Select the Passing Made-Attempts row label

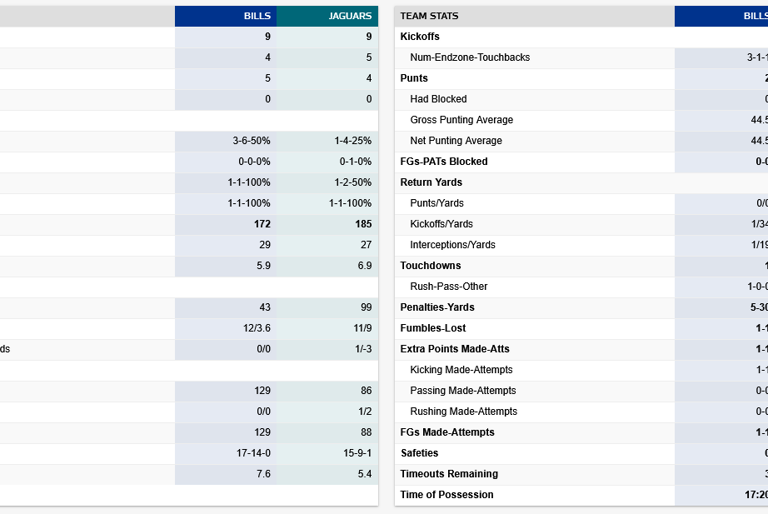click(466, 391)
